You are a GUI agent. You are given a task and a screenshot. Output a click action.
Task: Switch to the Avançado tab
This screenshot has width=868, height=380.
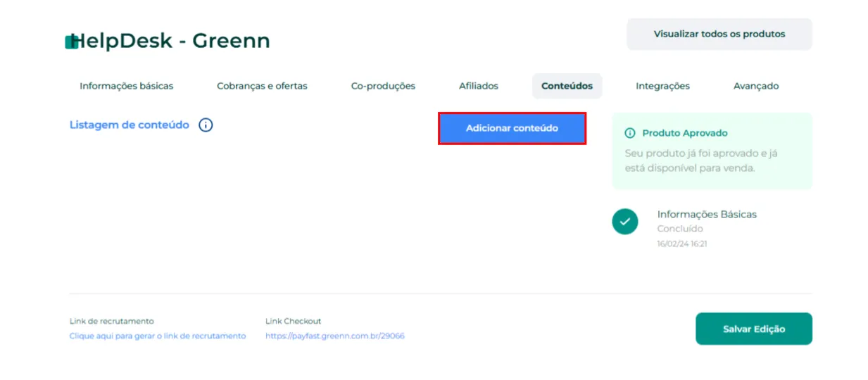(756, 86)
